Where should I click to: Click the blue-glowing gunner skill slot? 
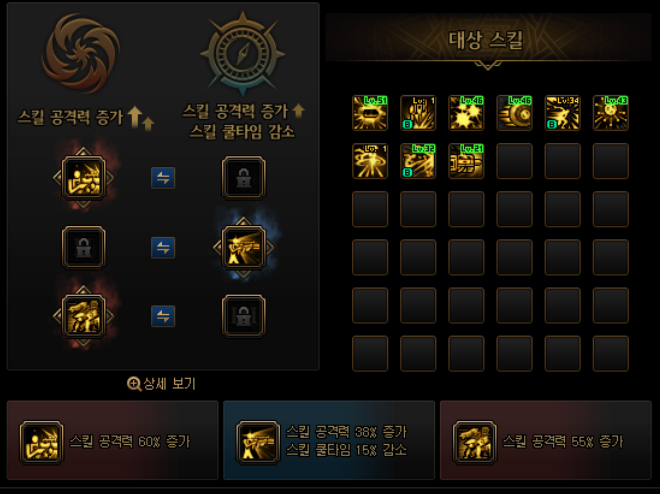tap(244, 247)
